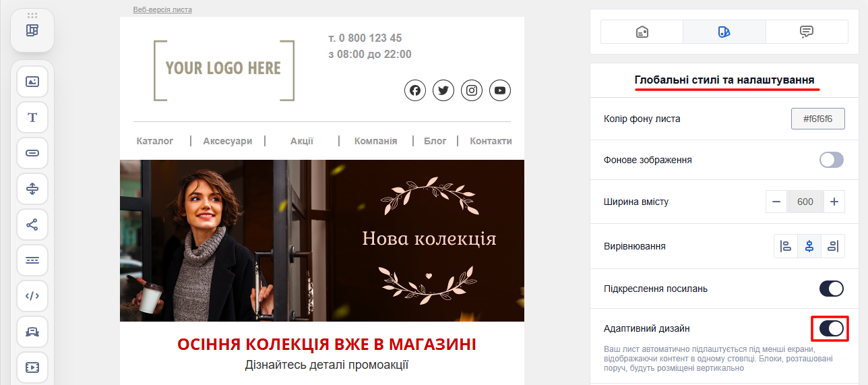Viewport: 868px width, 385px height.
Task: Click the Facebook icon in email header
Action: tap(415, 90)
